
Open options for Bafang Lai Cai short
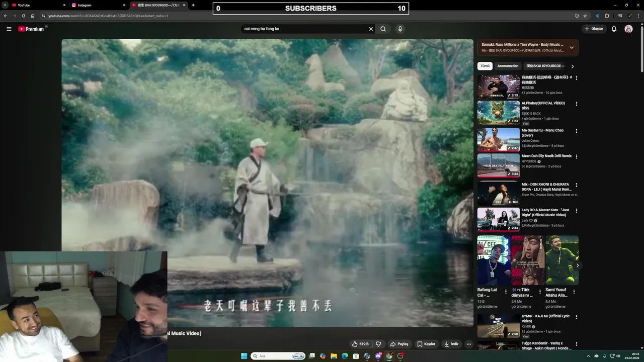coord(506,292)
